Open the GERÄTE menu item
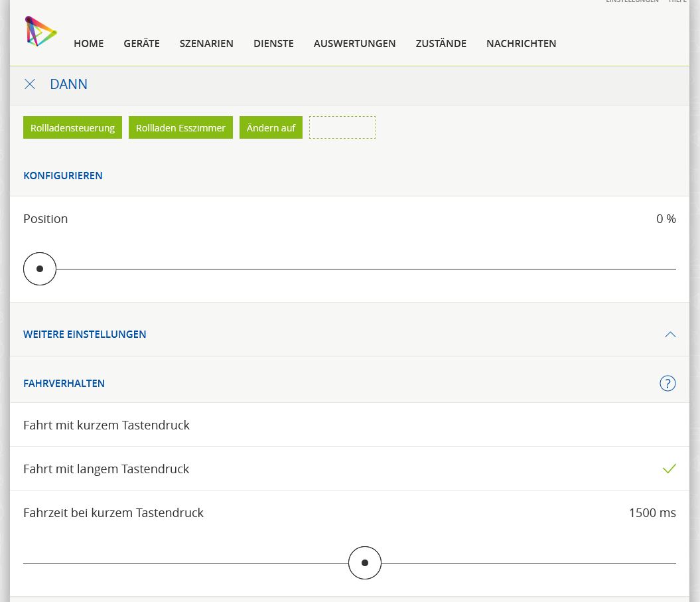The image size is (700, 602). 141,44
